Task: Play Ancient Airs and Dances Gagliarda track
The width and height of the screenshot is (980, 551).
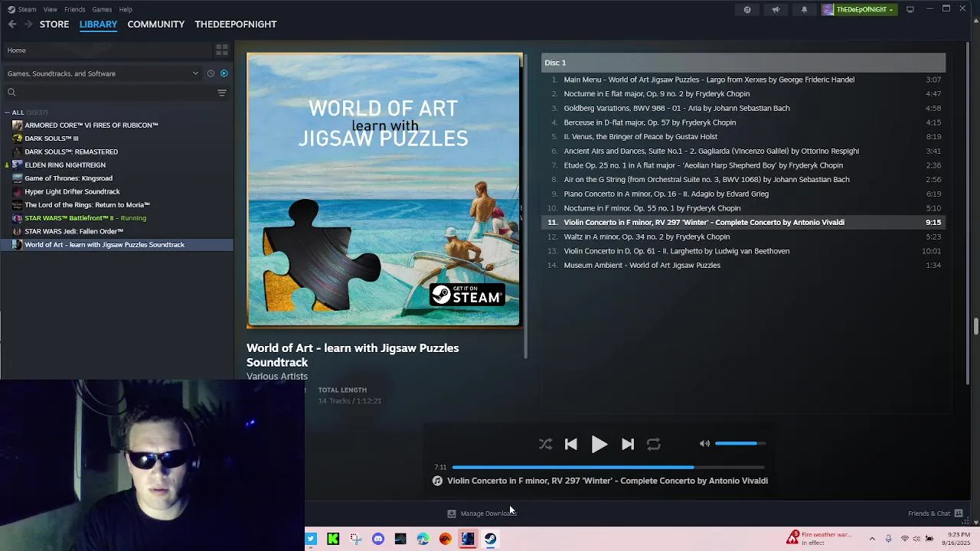Action: 743,151
